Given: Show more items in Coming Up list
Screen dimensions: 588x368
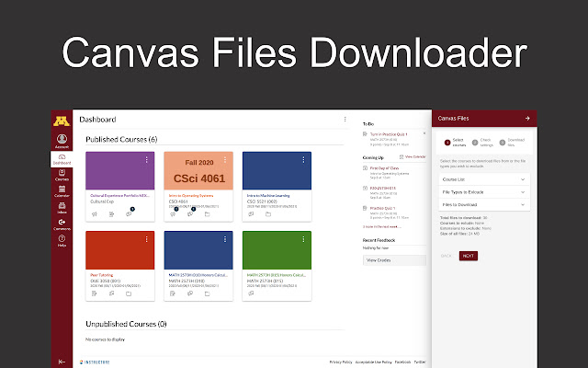Looking at the screenshot, I should pyautogui.click(x=382, y=227).
